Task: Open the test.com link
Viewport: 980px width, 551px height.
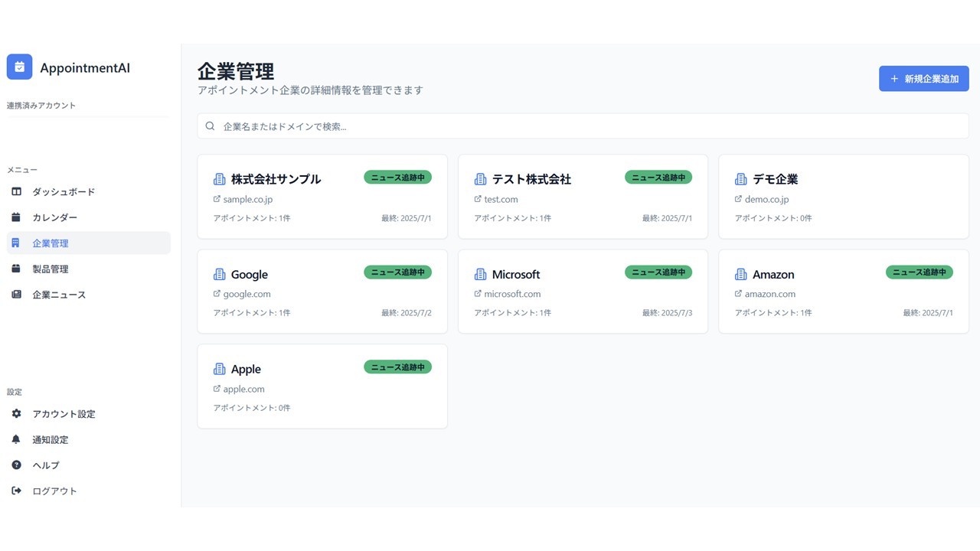Action: 501,199
